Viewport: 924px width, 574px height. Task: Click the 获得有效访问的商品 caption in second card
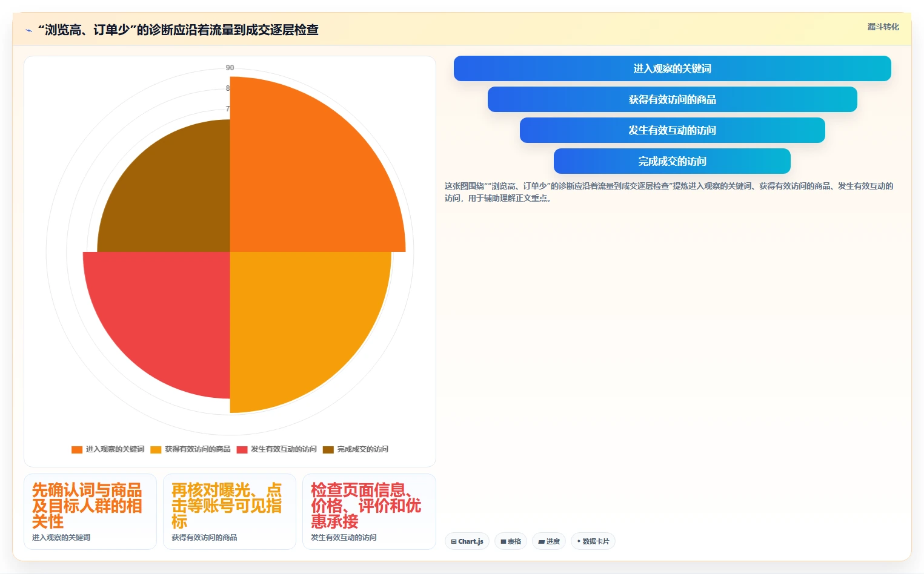point(204,538)
